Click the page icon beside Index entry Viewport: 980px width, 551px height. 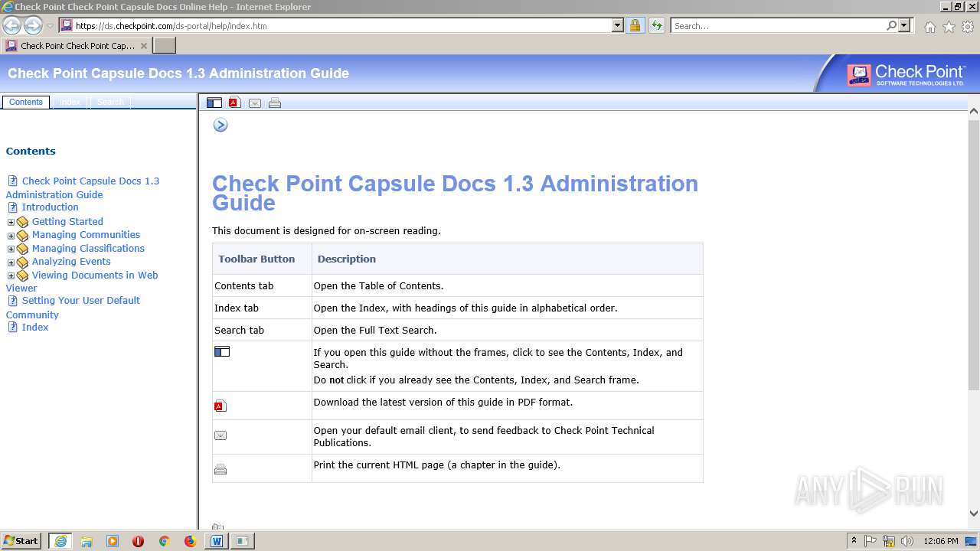12,328
